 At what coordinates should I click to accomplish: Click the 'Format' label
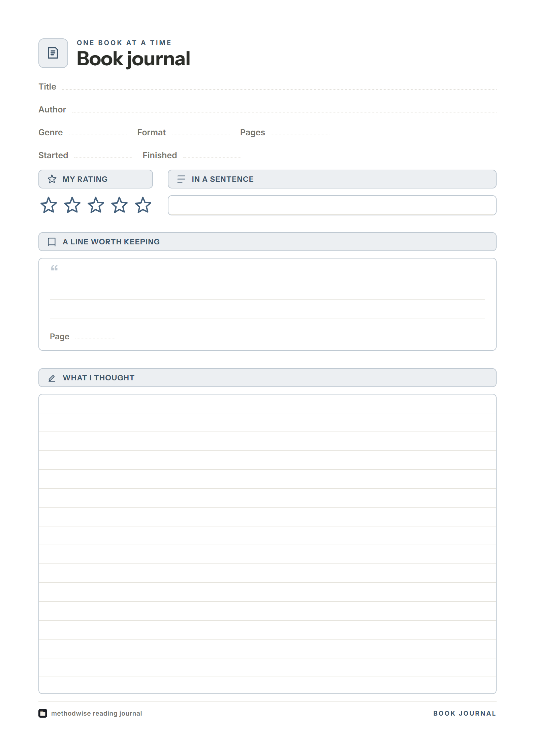[152, 133]
